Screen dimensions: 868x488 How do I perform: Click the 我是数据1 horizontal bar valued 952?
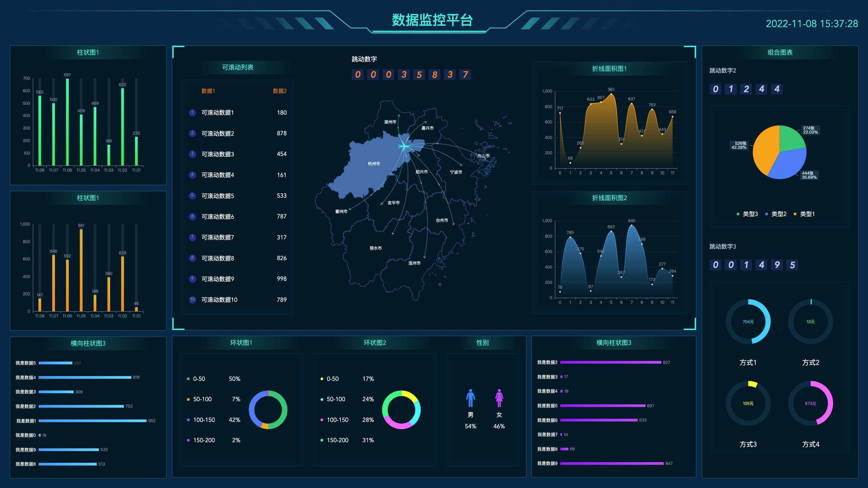point(92,421)
